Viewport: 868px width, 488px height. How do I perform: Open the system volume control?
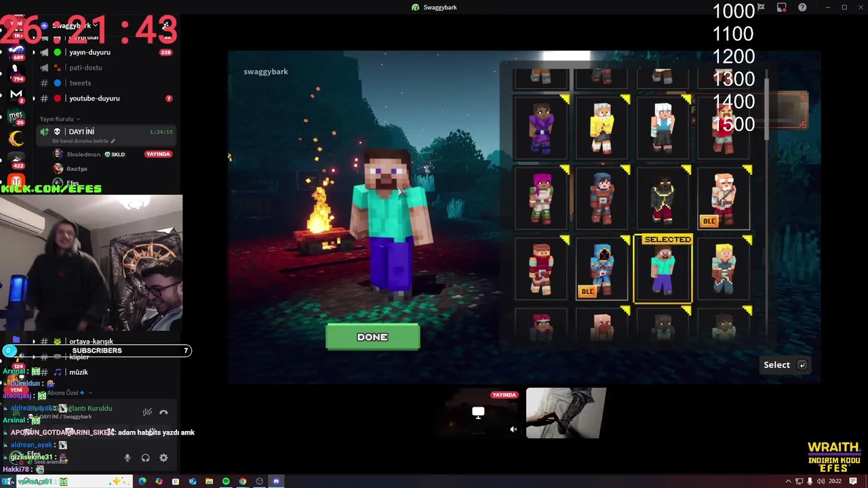(821, 481)
